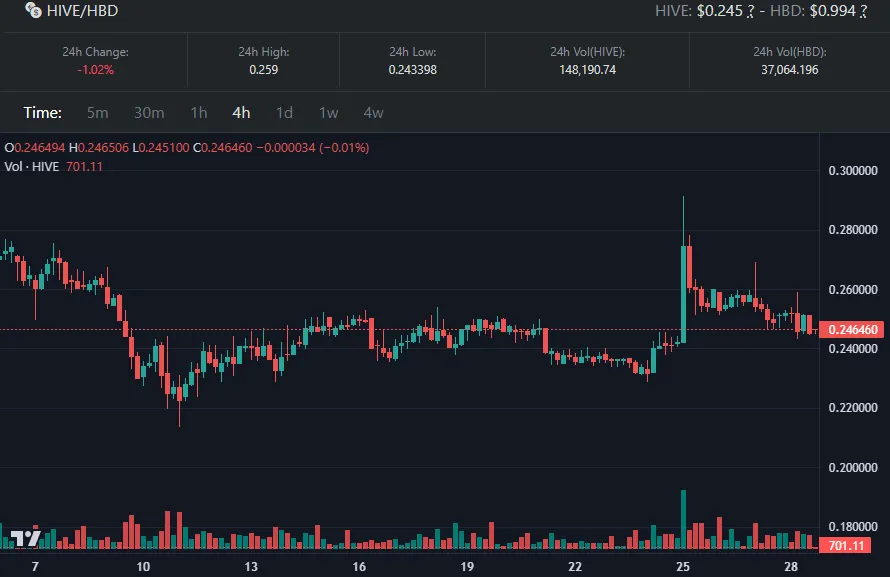This screenshot has height=577, width=890.
Task: Click the 0.280000 price axis label
Action: 853,230
